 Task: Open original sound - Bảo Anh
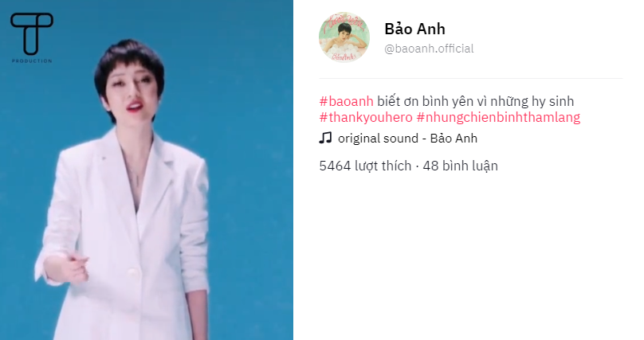(x=407, y=139)
